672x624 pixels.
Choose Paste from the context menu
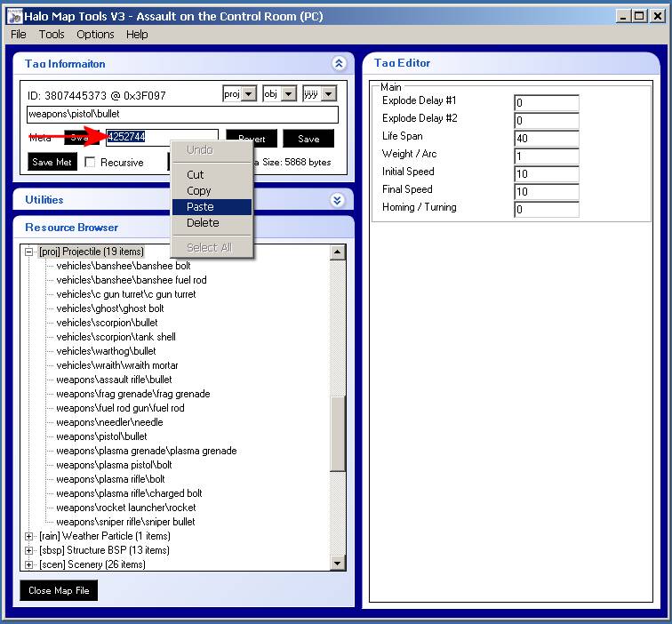click(212, 207)
